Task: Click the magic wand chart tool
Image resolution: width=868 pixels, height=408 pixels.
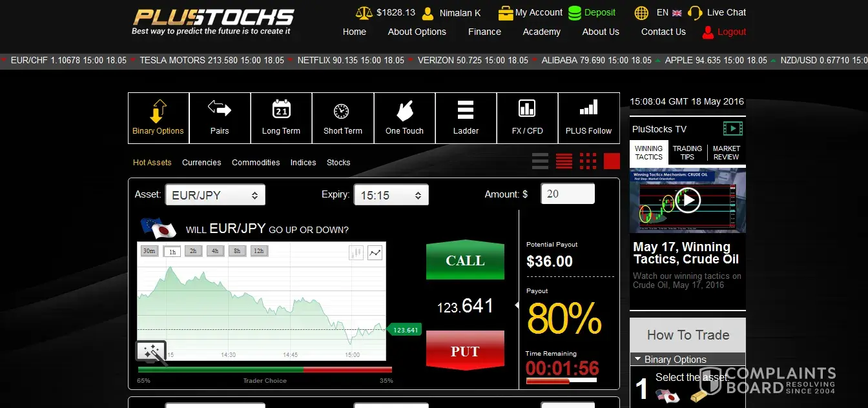Action: click(151, 352)
